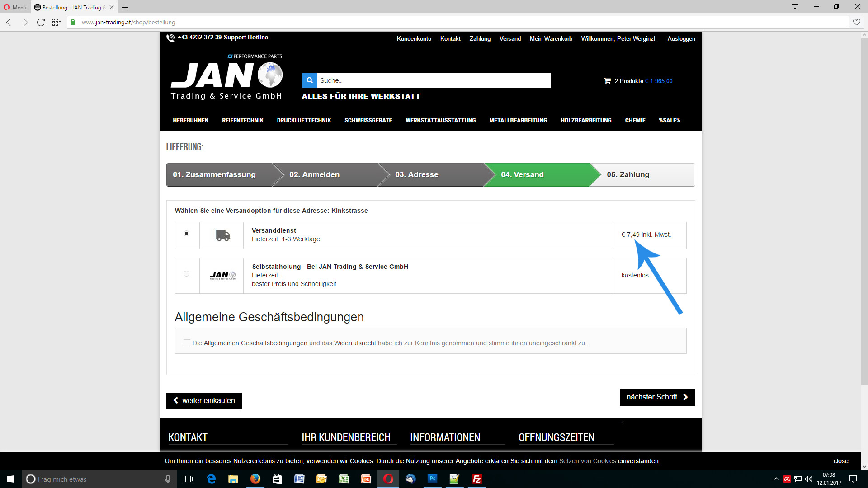Image resolution: width=868 pixels, height=488 pixels.
Task: Click the nächster Schritt button
Action: pyautogui.click(x=657, y=397)
